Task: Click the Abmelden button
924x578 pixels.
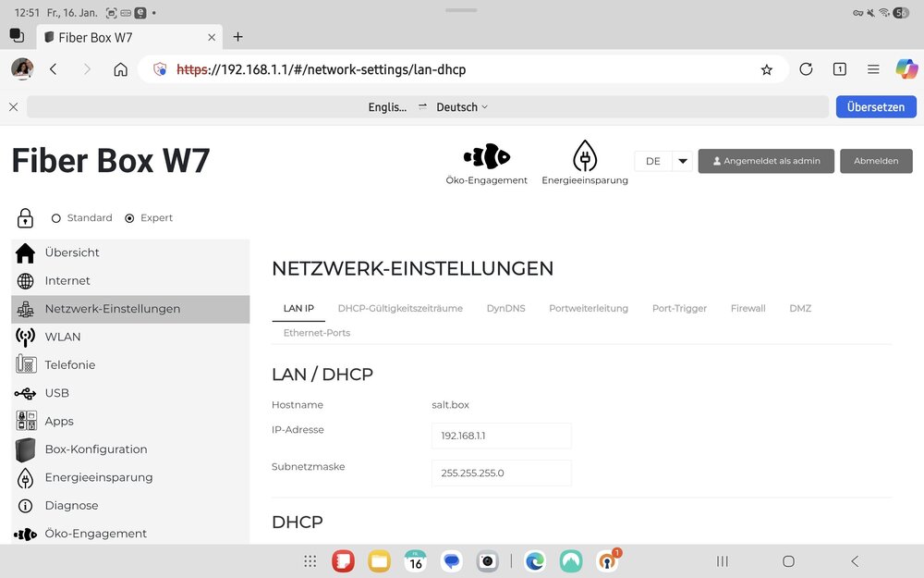Action: [876, 161]
